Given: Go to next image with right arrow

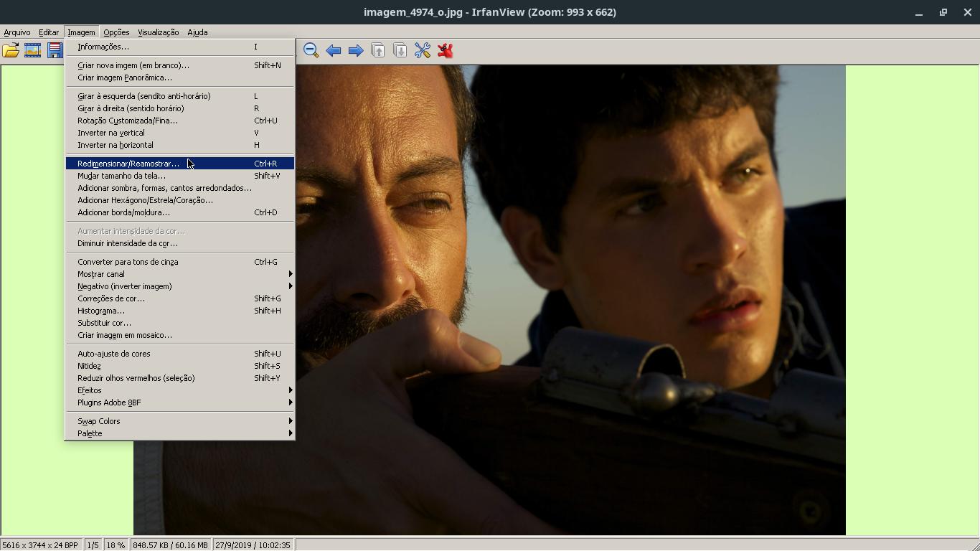Looking at the screenshot, I should click(x=355, y=50).
